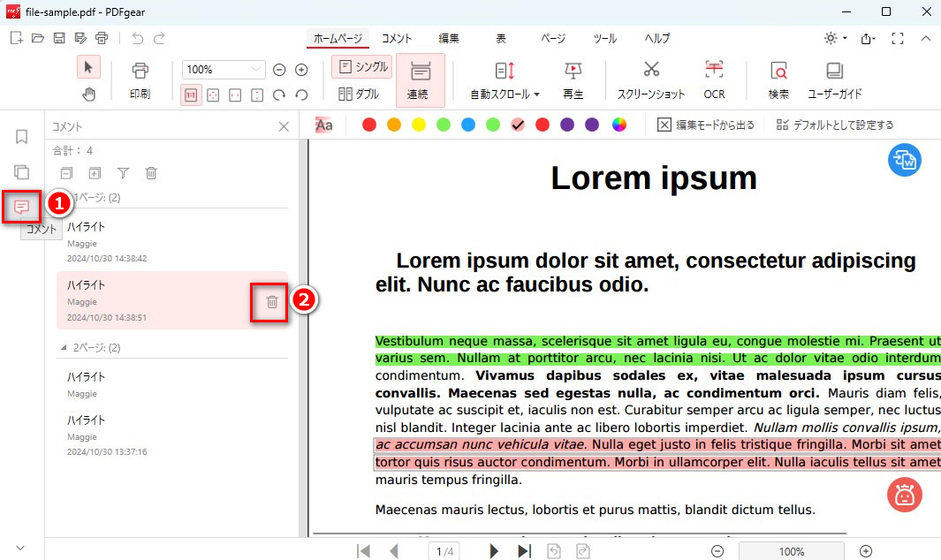Viewport: 941px width, 560px height.
Task: Switch to single page view シングル
Action: pos(362,67)
